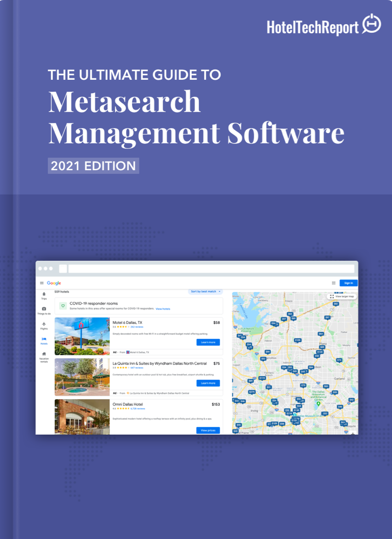Open Omni Dallas 6,728 reviews link
392x539 pixels.
138,409
